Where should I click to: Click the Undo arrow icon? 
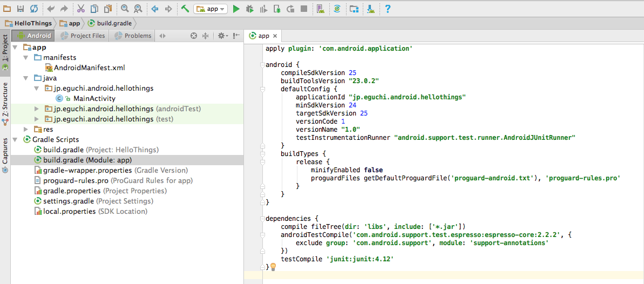click(51, 9)
